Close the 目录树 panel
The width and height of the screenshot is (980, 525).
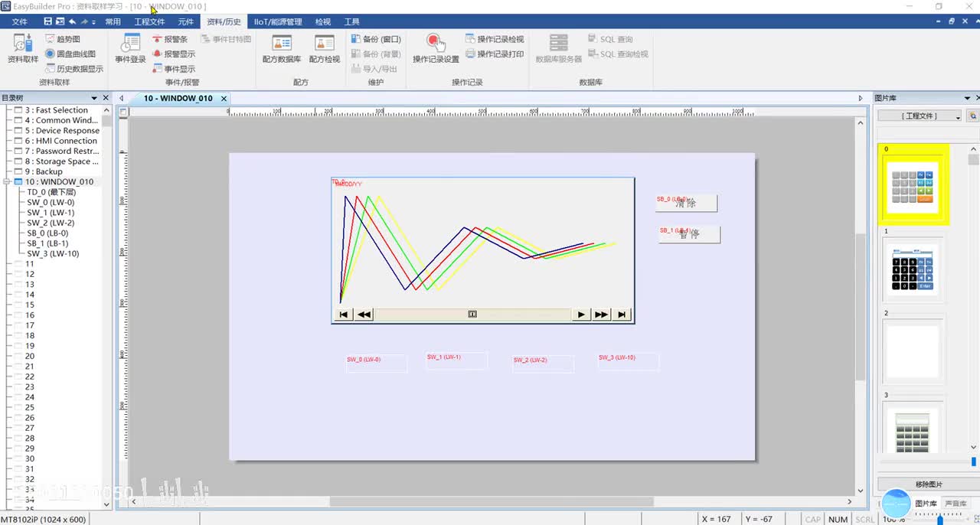(x=106, y=98)
